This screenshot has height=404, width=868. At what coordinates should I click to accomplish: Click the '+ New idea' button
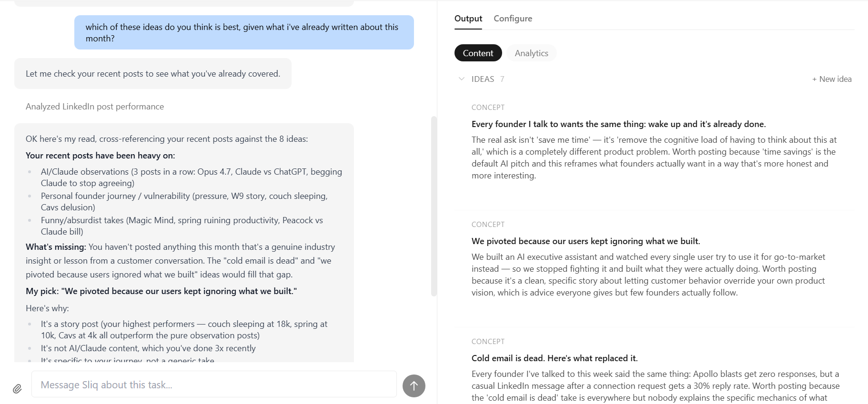[832, 79]
